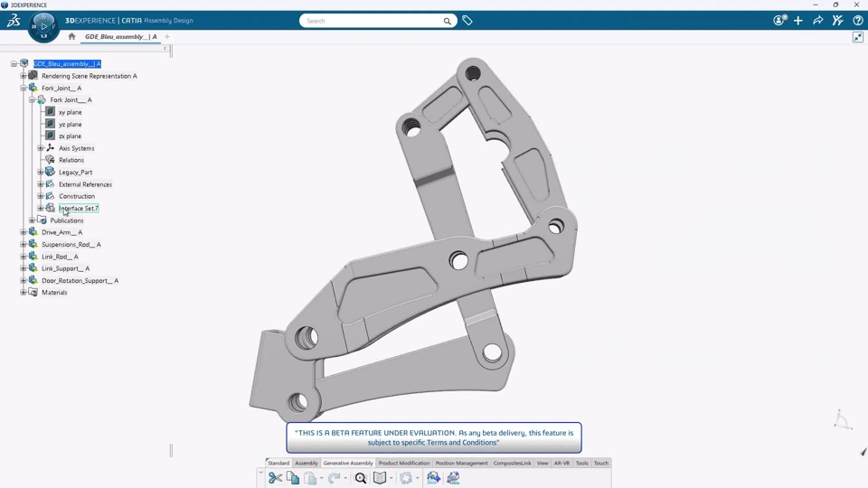The image size is (868, 488).
Task: Click the xy plane icon
Action: (50, 112)
